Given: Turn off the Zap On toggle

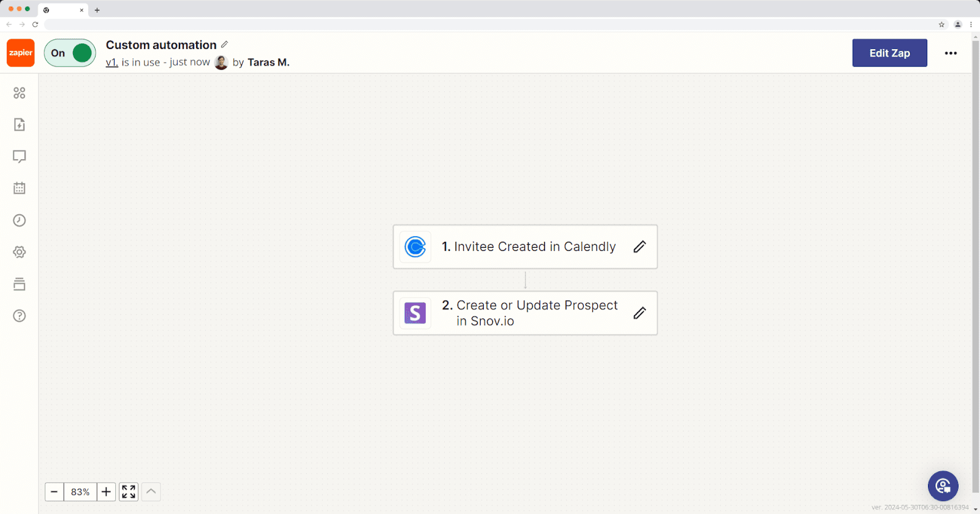Looking at the screenshot, I should [x=70, y=53].
